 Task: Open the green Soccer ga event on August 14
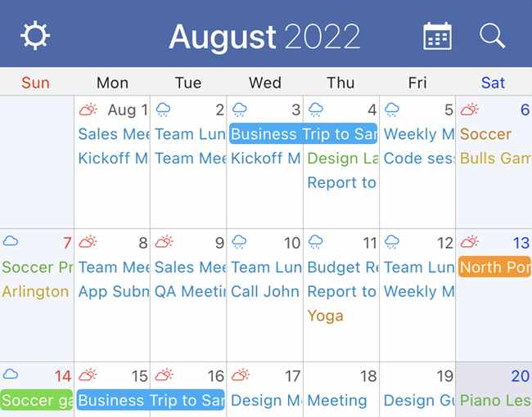point(37,401)
